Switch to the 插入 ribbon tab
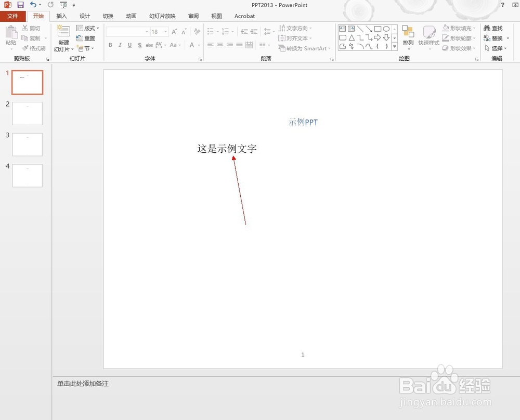 point(61,16)
